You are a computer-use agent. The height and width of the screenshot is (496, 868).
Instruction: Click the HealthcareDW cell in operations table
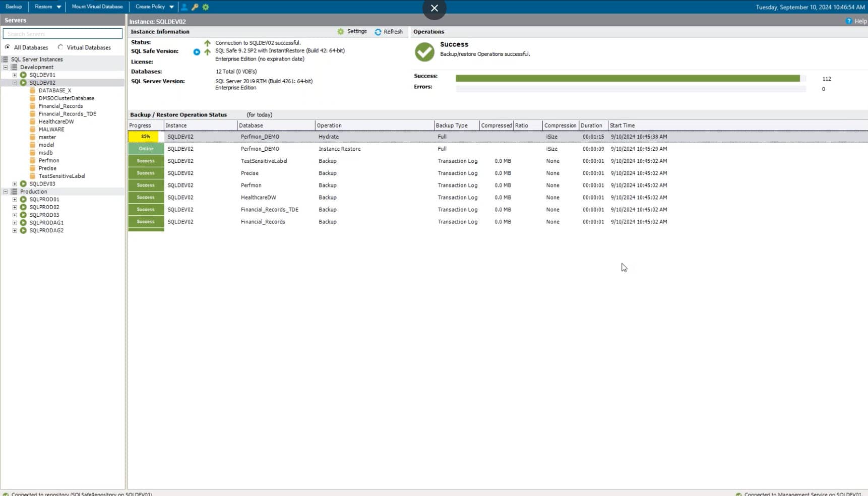pyautogui.click(x=258, y=198)
